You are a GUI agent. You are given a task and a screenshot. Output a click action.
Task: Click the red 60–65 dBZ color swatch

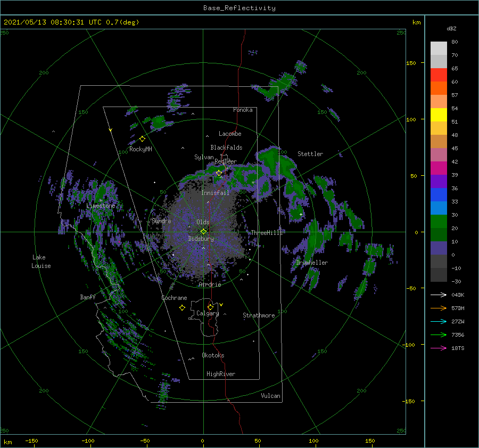point(439,75)
